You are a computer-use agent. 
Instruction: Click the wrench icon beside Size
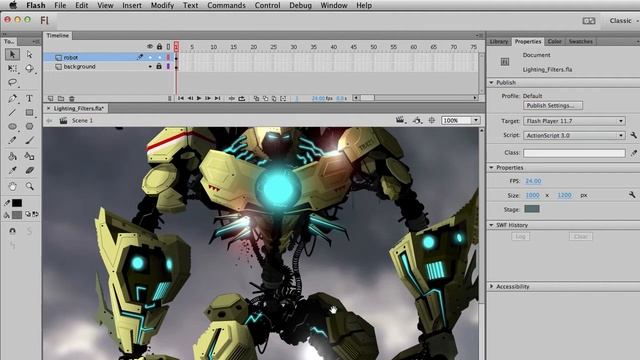tap(632, 195)
